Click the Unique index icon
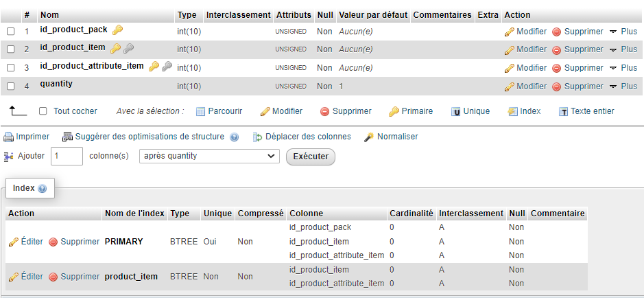 coord(455,112)
